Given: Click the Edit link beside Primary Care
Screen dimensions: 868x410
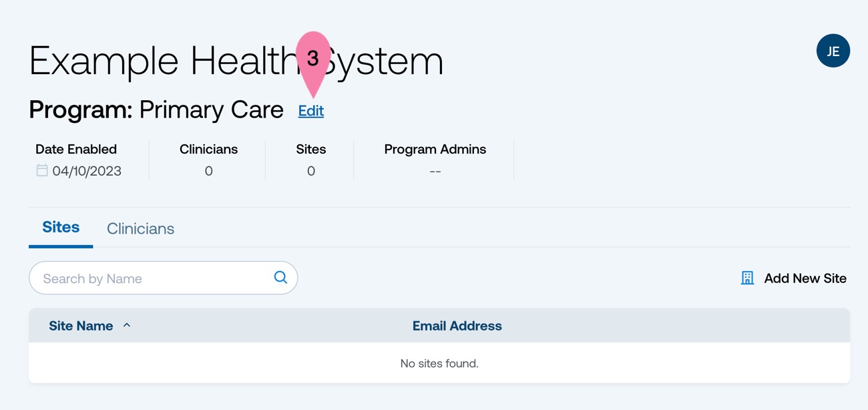Looking at the screenshot, I should pyautogui.click(x=311, y=111).
